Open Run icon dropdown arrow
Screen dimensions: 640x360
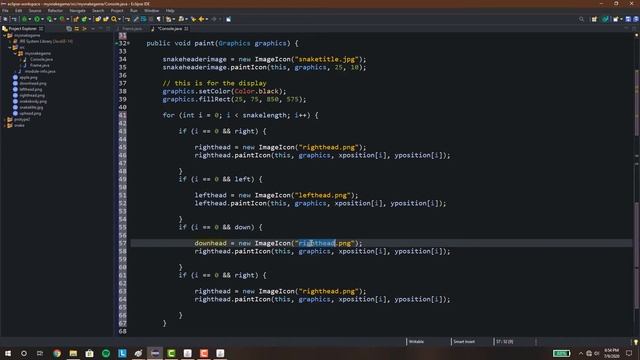(42, 19)
